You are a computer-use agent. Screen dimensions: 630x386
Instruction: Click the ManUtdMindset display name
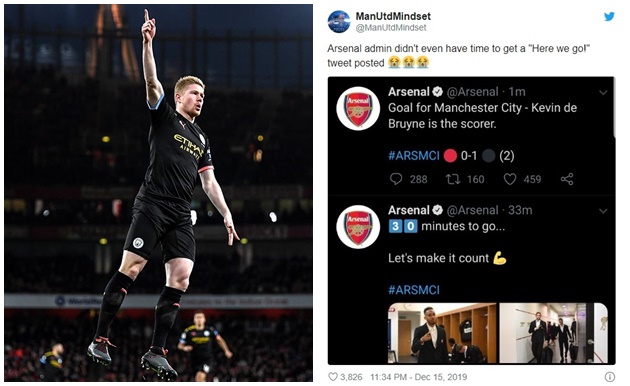(x=393, y=16)
